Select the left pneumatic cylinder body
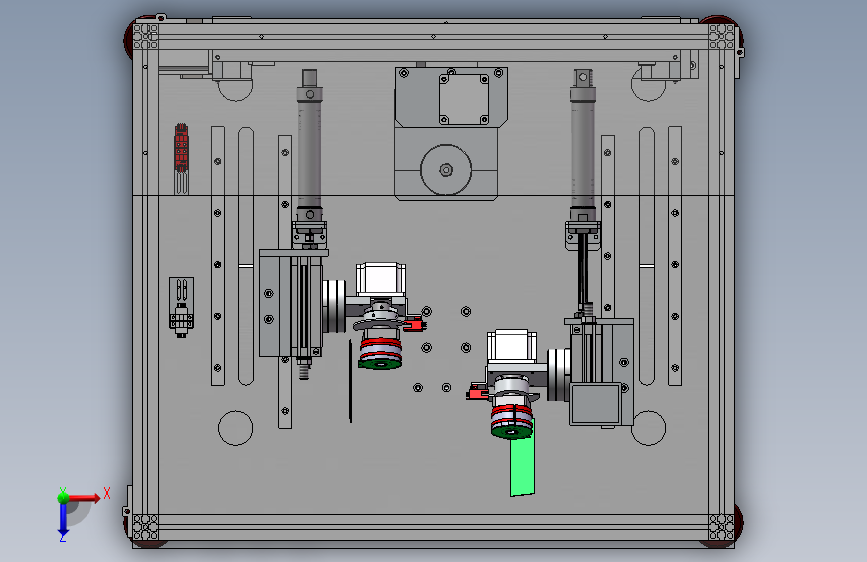This screenshot has width=867, height=562. tap(309, 153)
